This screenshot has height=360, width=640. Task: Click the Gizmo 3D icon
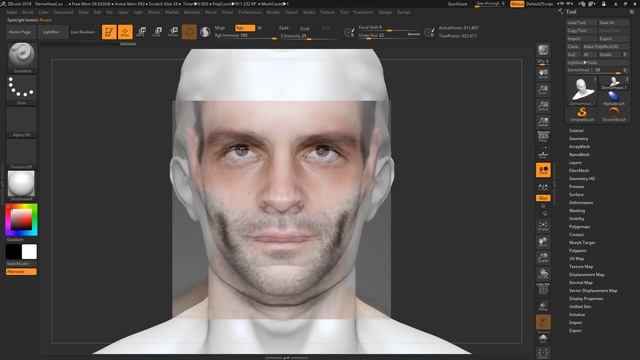[189, 32]
